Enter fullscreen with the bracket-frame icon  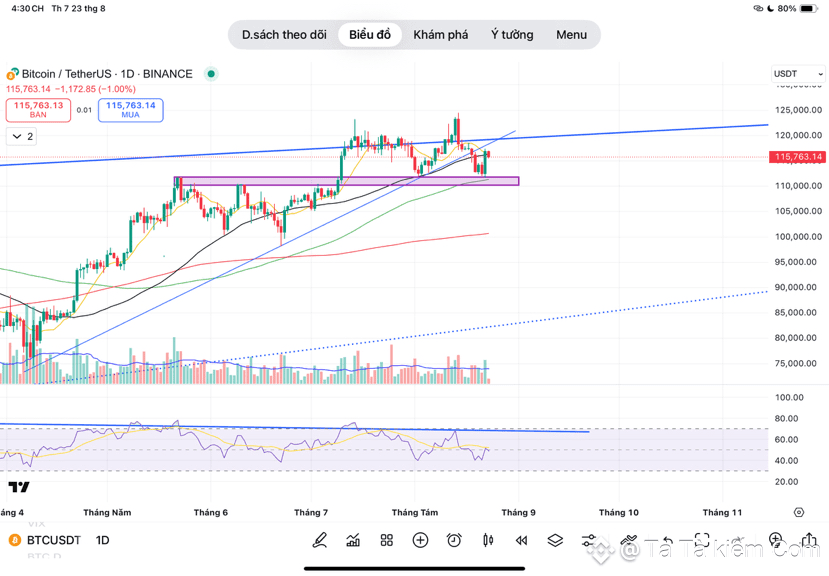(x=702, y=540)
